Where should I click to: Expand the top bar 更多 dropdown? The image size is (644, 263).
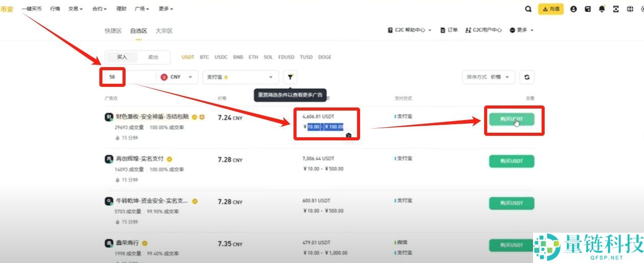(x=165, y=9)
